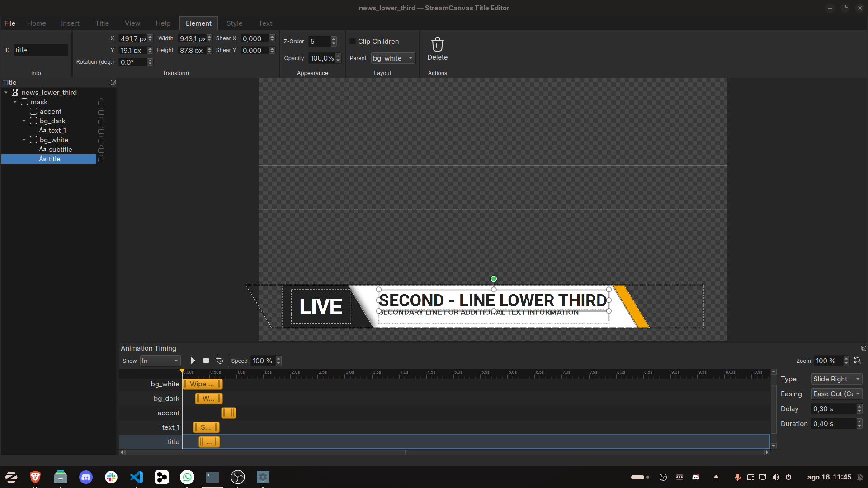This screenshot has width=868, height=488.
Task: Collapse the mask tree node
Action: (15, 102)
